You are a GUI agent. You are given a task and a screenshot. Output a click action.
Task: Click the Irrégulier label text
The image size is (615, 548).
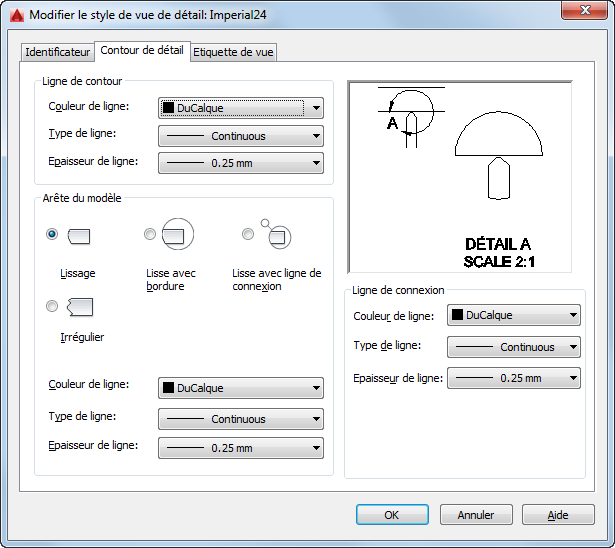[x=82, y=337]
